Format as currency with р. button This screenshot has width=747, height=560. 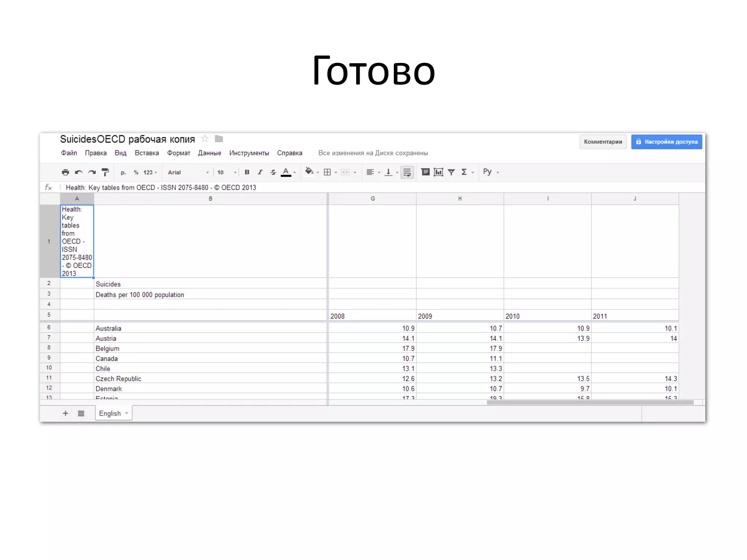click(123, 172)
